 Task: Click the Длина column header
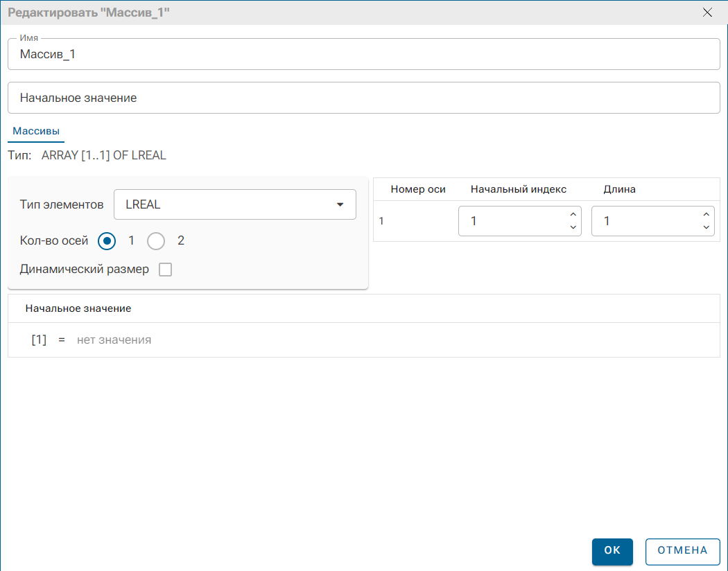(619, 189)
